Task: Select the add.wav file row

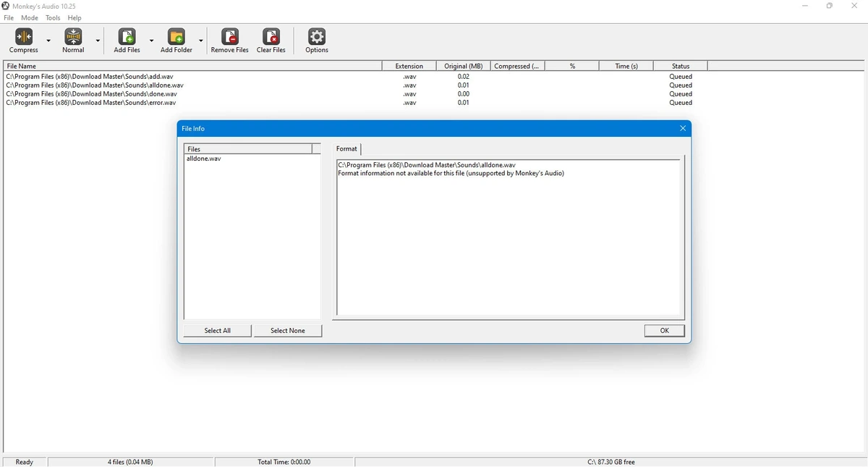Action: point(355,76)
